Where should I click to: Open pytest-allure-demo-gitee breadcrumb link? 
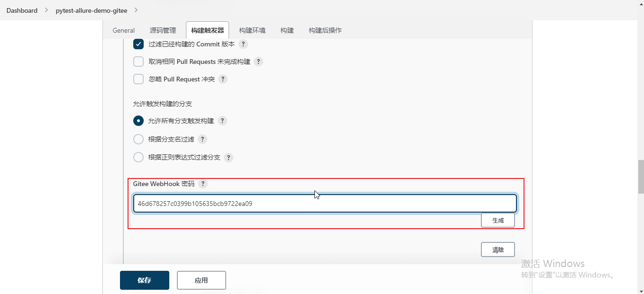(92, 10)
